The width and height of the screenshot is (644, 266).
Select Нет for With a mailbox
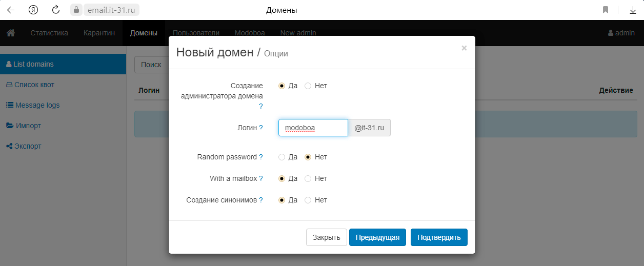pyautogui.click(x=308, y=178)
